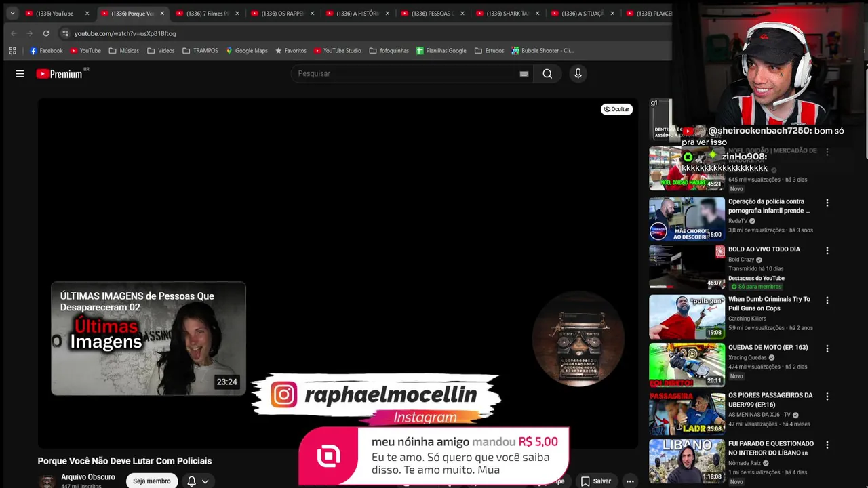Expand notification preferences chevron
The width and height of the screenshot is (868, 488).
point(205,481)
